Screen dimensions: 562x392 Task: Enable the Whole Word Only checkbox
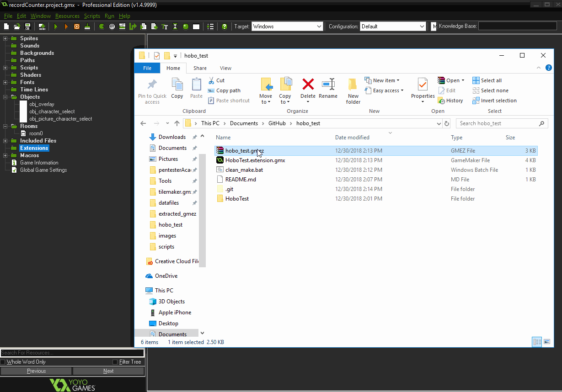click(x=3, y=362)
